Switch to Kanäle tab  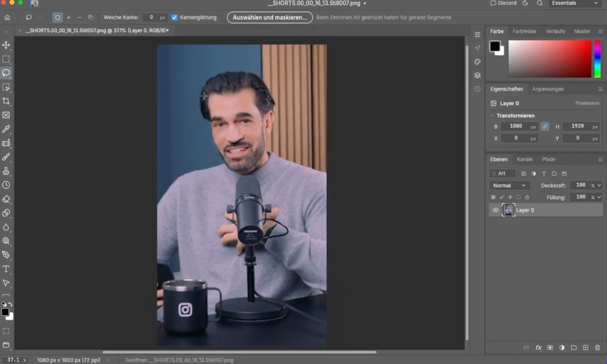tap(525, 159)
